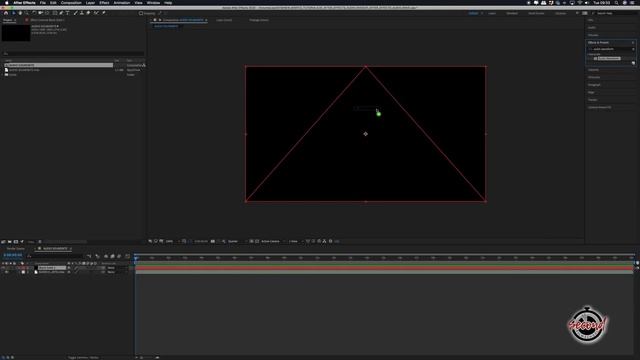This screenshot has width=640, height=360.
Task: Open macOS Spotlight search icon
Action: (616, 2)
